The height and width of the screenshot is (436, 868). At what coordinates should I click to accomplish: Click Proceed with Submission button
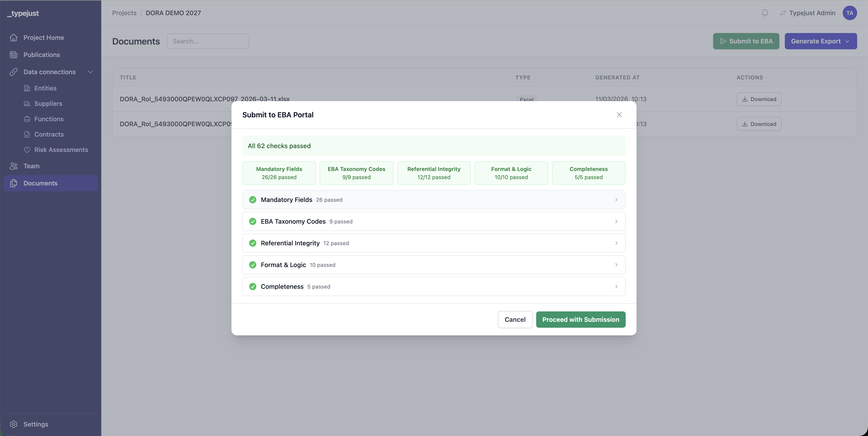(580, 319)
